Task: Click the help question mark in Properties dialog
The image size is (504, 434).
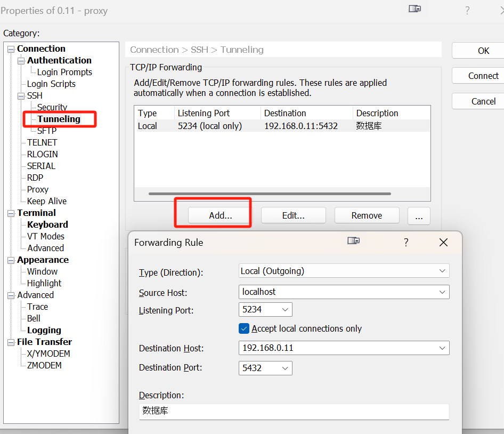Action: point(467,10)
